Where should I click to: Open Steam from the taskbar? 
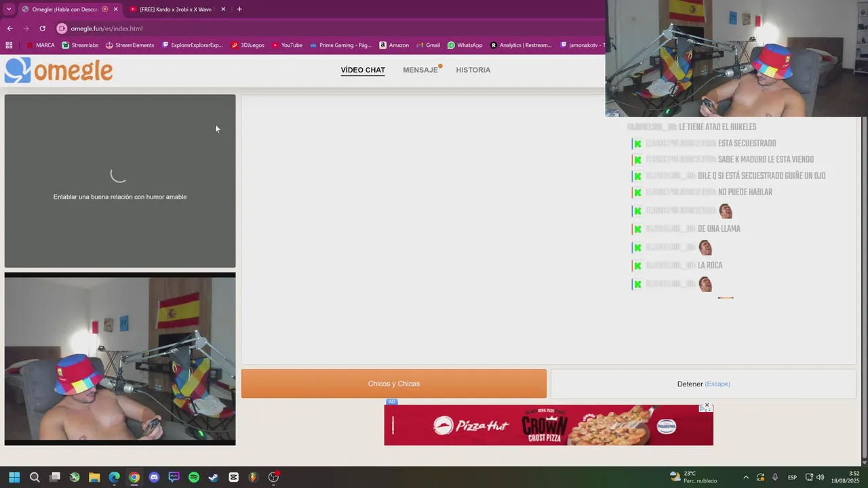pyautogui.click(x=214, y=477)
